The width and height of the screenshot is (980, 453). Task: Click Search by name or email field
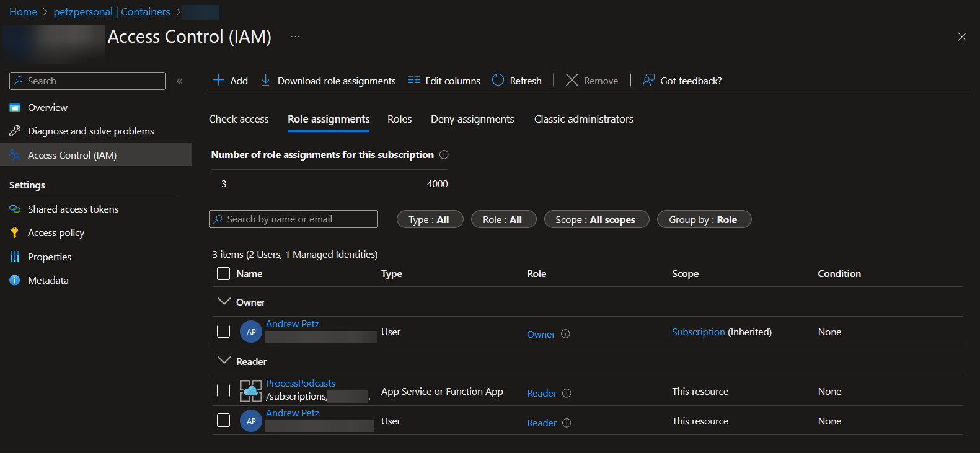click(x=293, y=219)
